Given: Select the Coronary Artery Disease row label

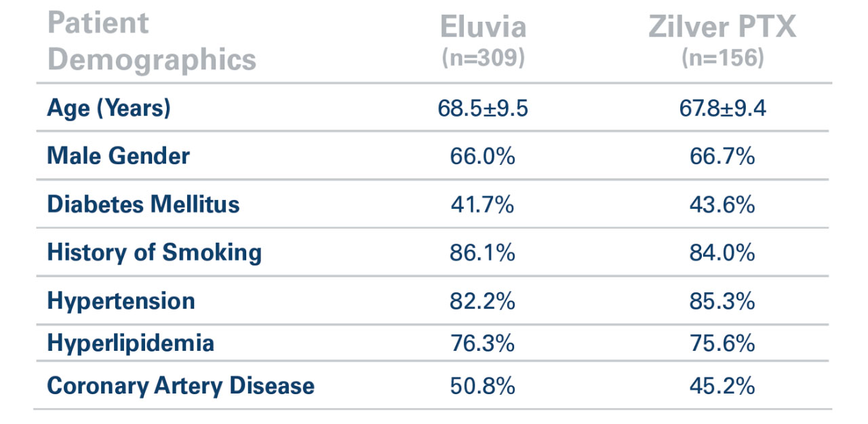Looking at the screenshot, I should coord(180,386).
